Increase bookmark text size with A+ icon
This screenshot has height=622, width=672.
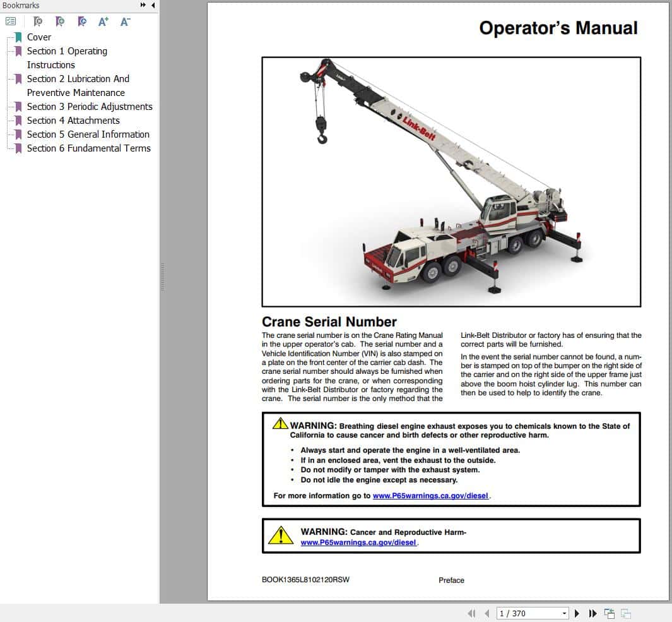coord(103,21)
